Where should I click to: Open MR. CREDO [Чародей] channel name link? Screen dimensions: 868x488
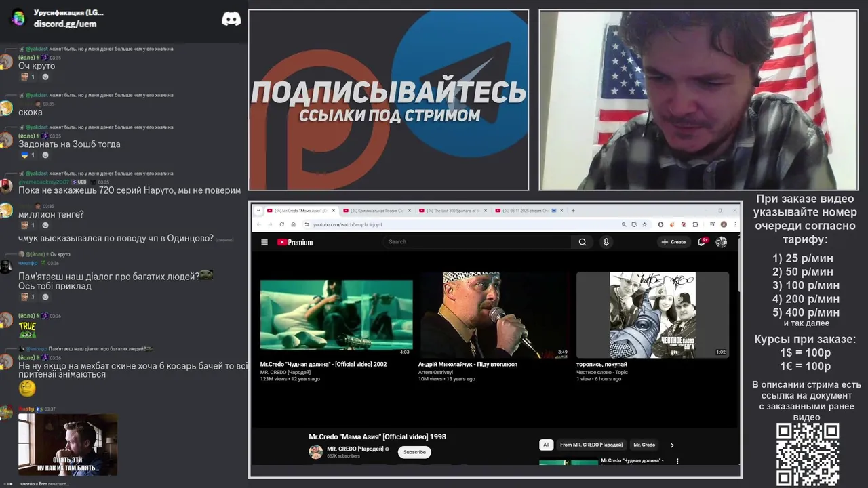(x=355, y=449)
